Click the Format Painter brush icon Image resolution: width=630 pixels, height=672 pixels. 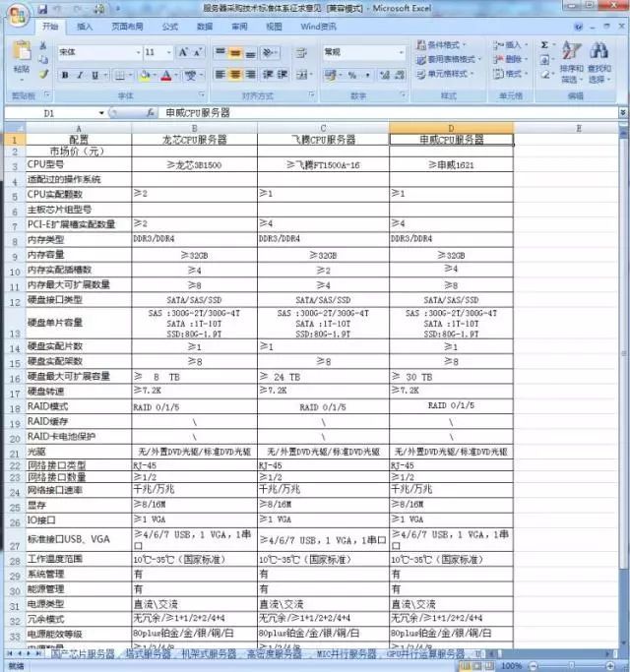(43, 74)
